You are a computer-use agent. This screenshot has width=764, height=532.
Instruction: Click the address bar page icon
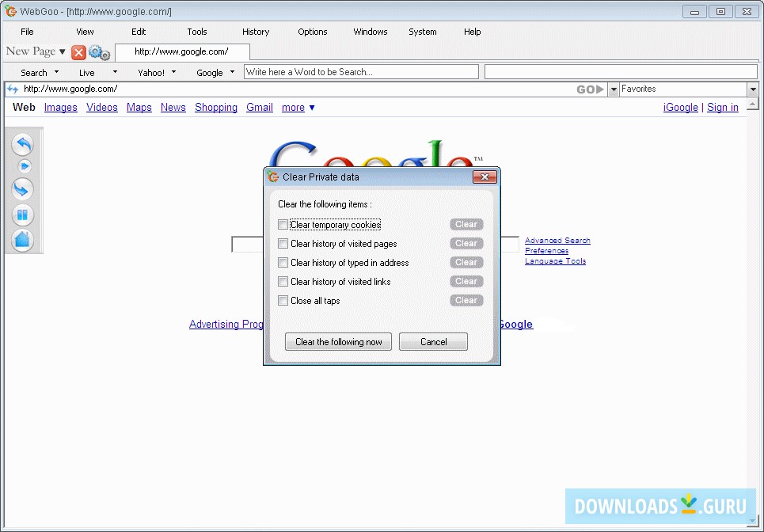coord(13,89)
